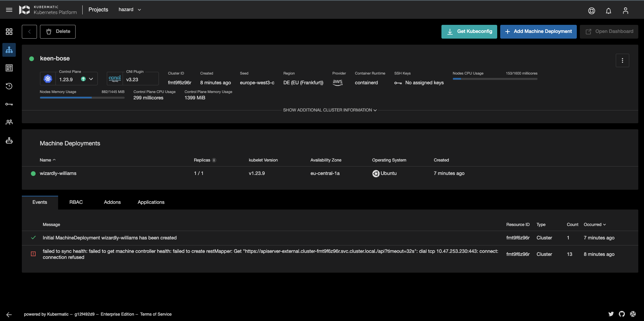Screen dimensions: 644x321
Task: Open the Backups history icon in sidebar
Action: (x=9, y=86)
